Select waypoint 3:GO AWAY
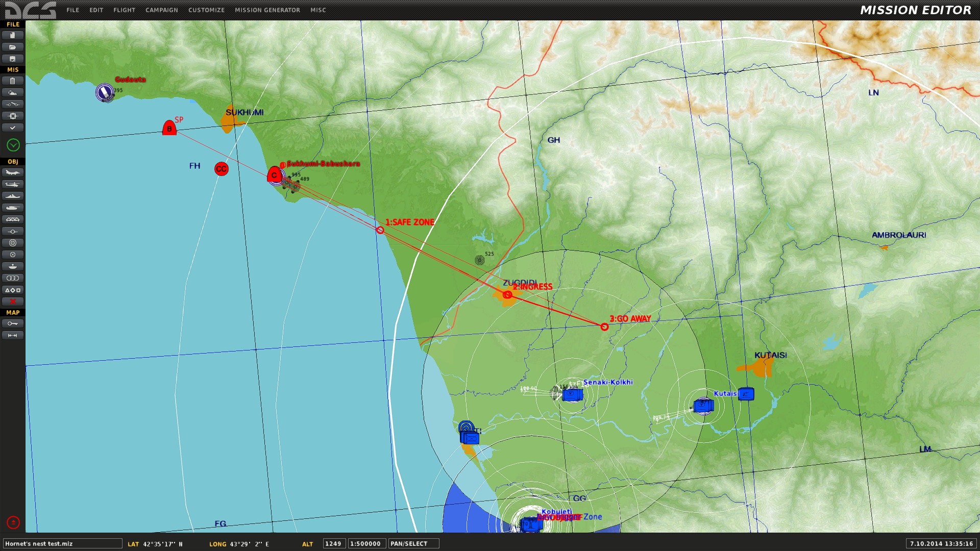Viewport: 980px width, 551px height. [604, 327]
